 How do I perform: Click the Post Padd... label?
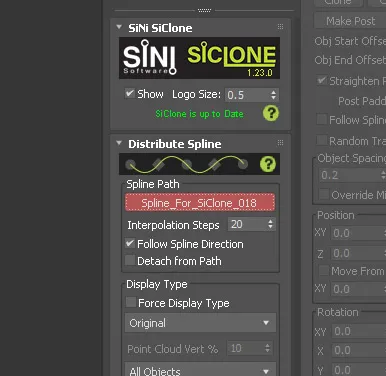(x=362, y=101)
